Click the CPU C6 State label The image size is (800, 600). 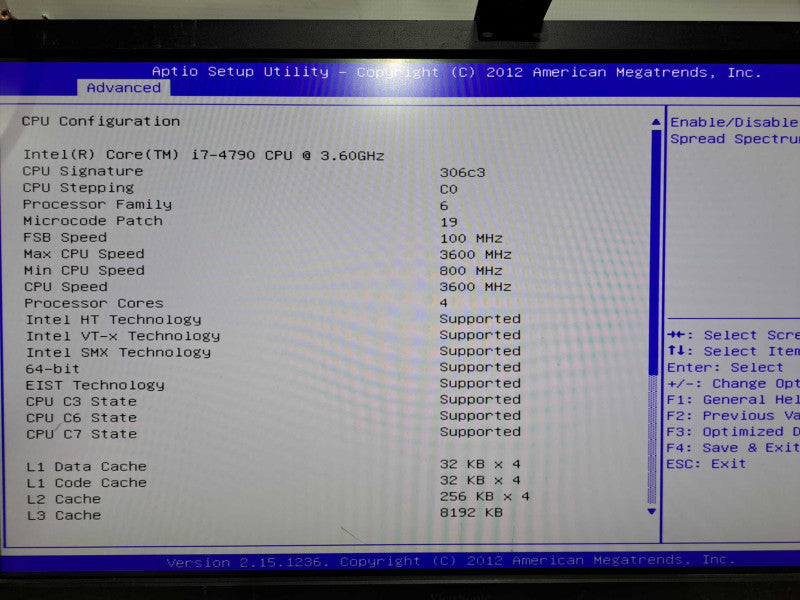82,417
